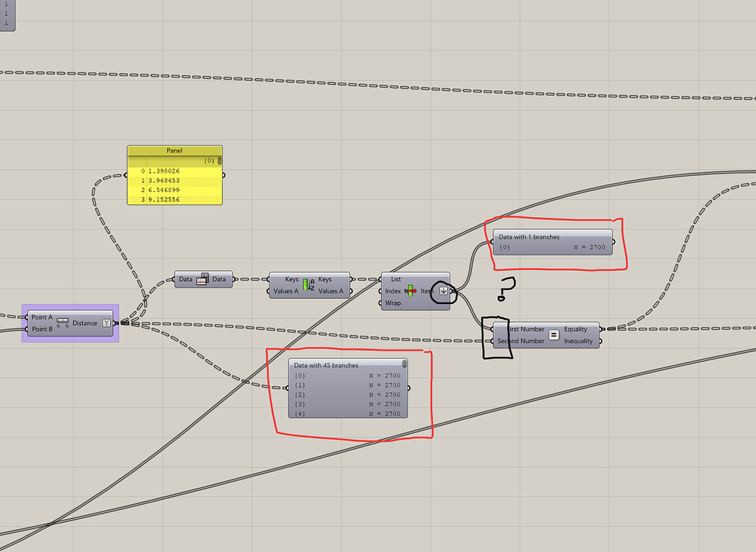Click the List Item component's center icon
The width and height of the screenshot is (756, 552).
[x=410, y=291]
